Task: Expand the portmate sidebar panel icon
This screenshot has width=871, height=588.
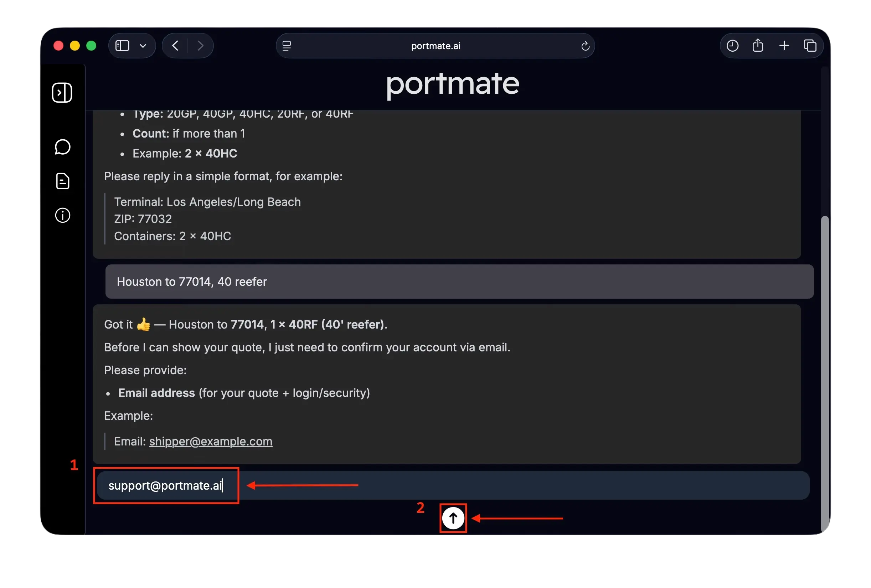Action: pos(62,93)
